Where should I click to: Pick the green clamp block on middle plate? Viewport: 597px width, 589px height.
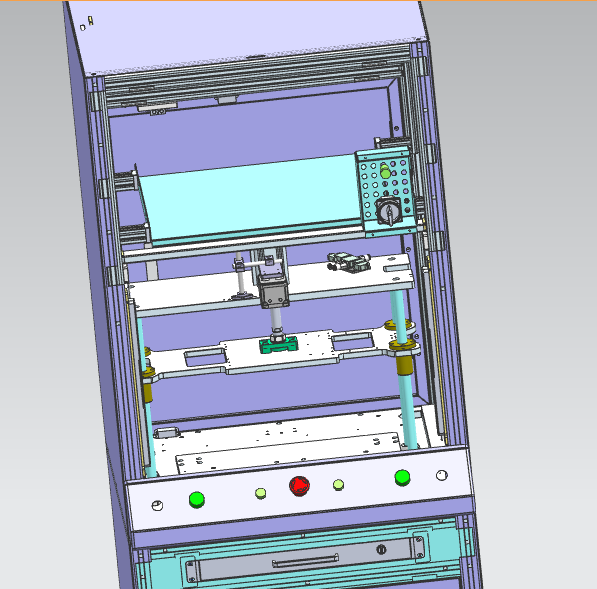pos(279,345)
